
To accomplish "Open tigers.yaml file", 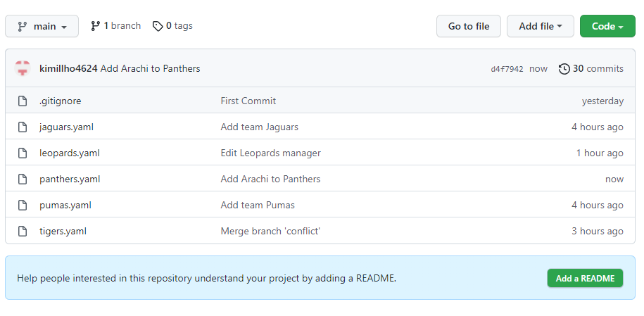I will [63, 231].
